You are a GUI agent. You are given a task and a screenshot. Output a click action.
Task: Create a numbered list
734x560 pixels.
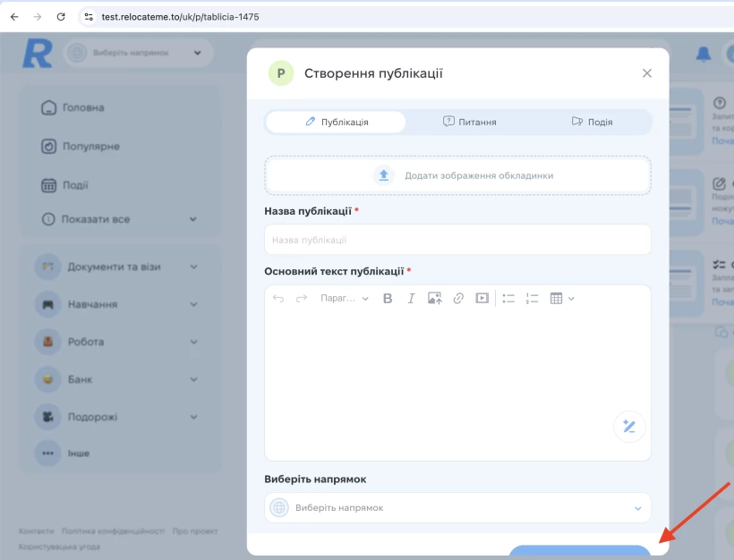click(x=532, y=299)
